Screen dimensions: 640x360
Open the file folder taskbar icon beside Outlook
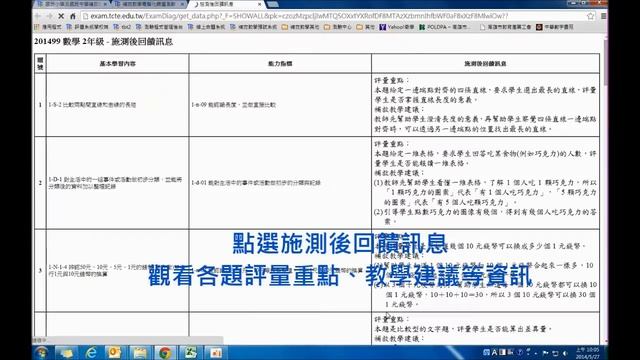click(140, 353)
